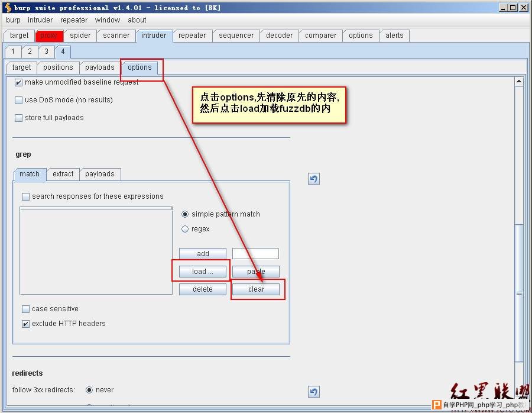Click the load ... button
Screen dimensions: 532x413
pos(203,272)
